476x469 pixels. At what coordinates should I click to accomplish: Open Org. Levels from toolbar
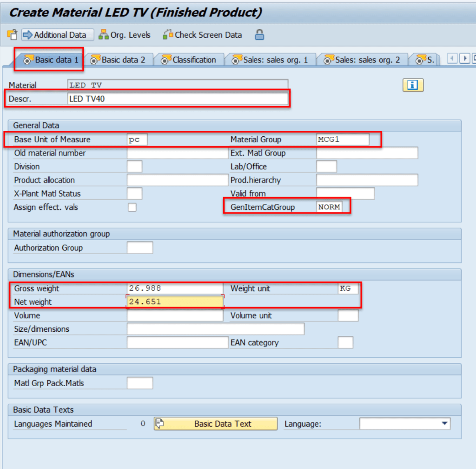click(125, 35)
